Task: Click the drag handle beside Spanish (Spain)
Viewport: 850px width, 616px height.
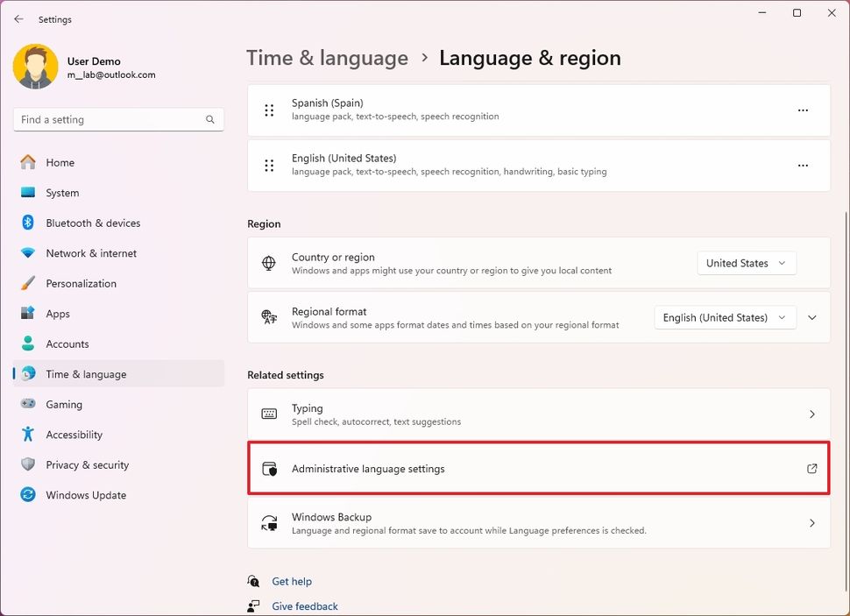Action: [269, 110]
